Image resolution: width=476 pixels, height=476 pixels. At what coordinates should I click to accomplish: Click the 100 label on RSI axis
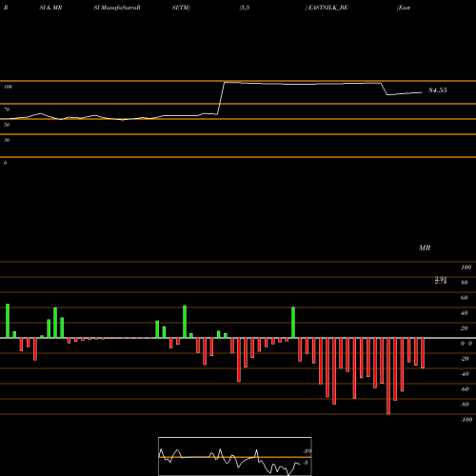[x=9, y=87]
